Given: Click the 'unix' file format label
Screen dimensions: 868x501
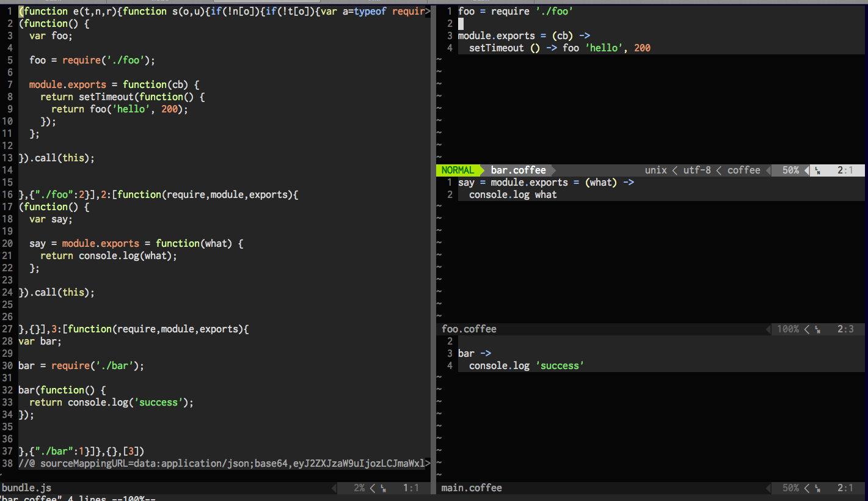Looking at the screenshot, I should pos(655,170).
